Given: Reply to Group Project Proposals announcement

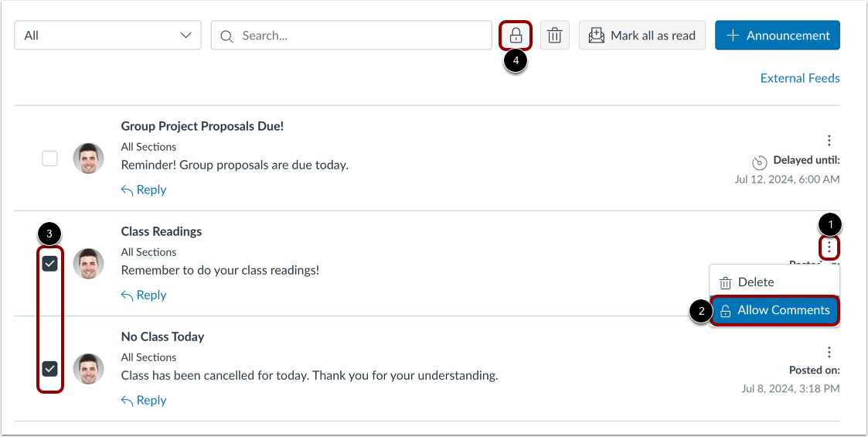Looking at the screenshot, I should [x=144, y=190].
